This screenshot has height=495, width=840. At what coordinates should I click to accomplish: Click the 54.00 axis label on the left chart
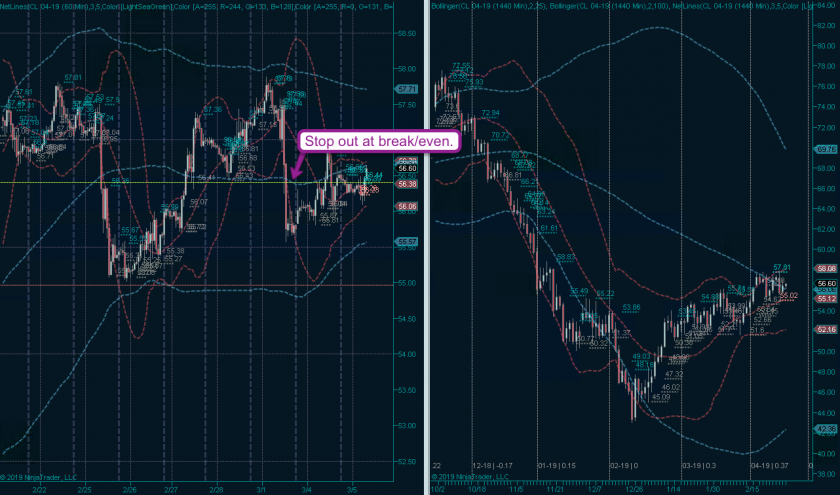click(x=407, y=354)
